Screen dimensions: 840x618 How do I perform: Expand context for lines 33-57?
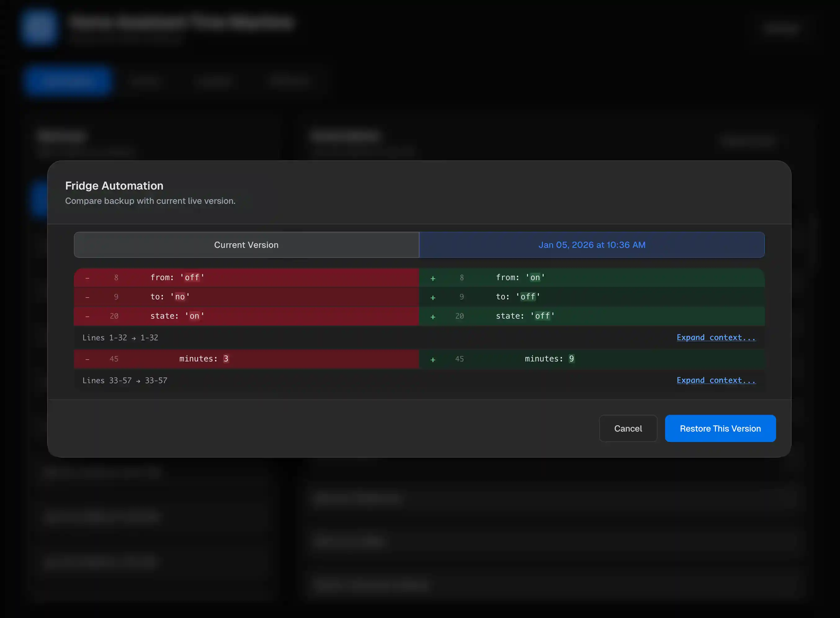coord(716,380)
